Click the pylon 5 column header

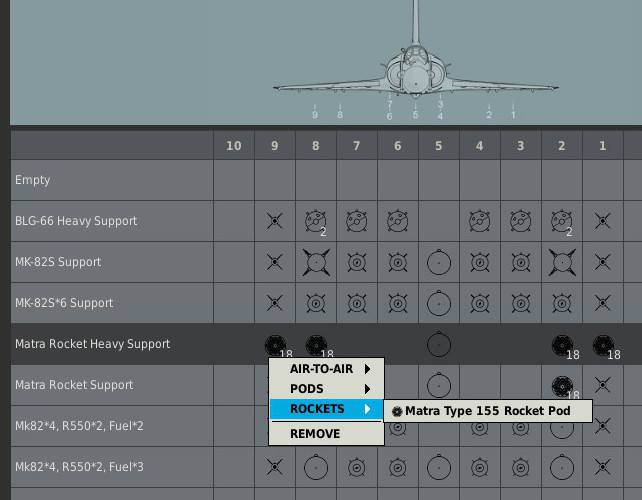click(x=439, y=146)
